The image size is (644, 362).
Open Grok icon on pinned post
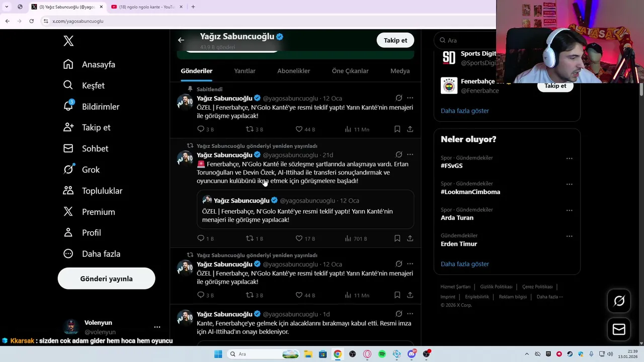398,98
